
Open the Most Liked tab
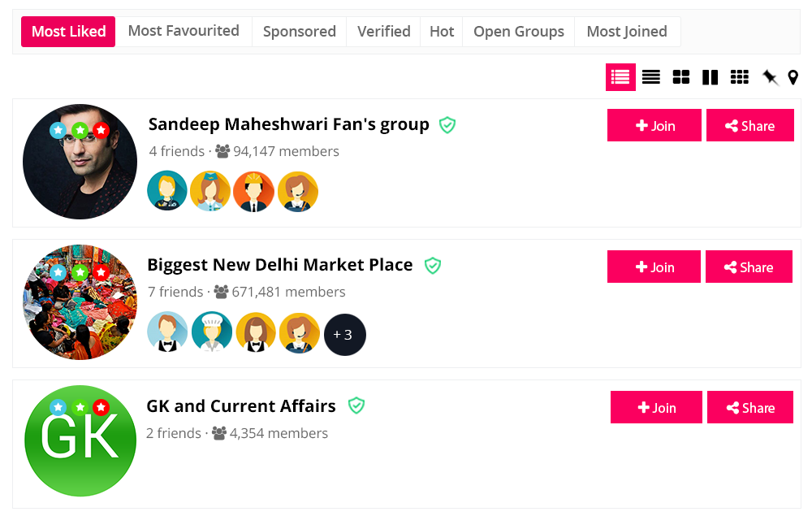click(69, 32)
